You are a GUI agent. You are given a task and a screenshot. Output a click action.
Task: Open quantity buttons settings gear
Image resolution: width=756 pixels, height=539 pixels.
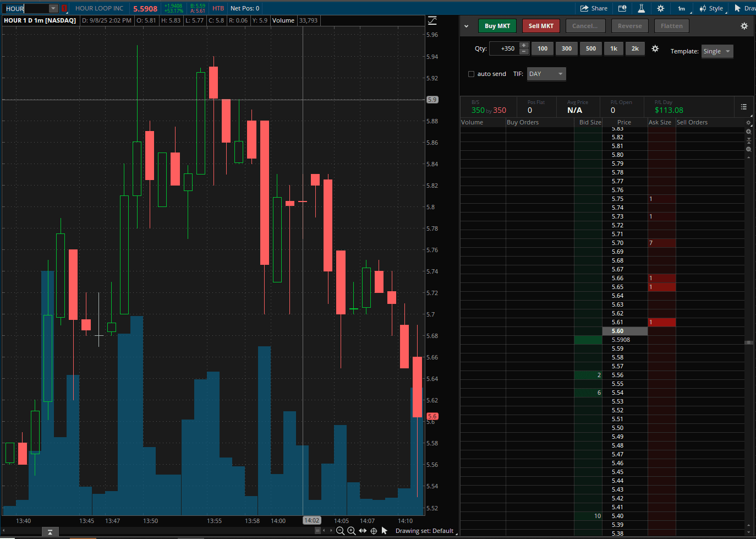pyautogui.click(x=655, y=48)
